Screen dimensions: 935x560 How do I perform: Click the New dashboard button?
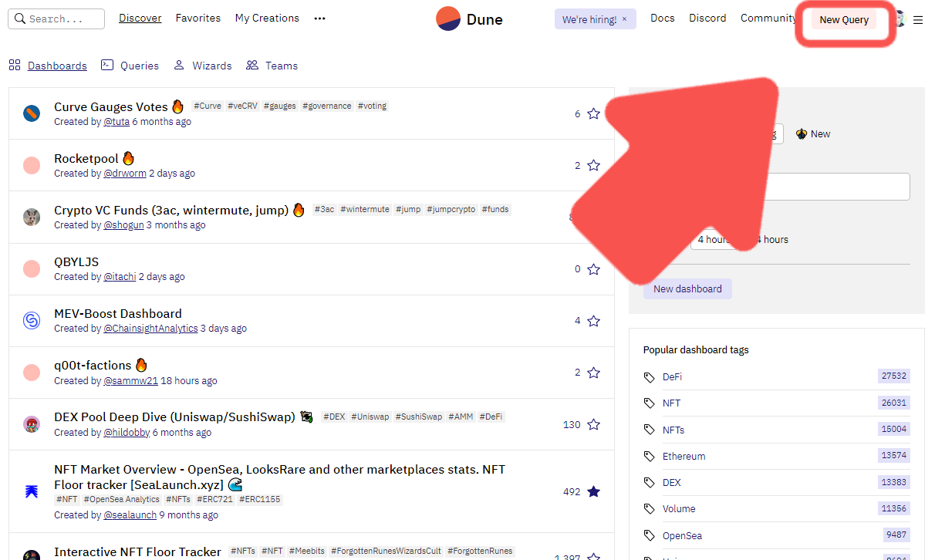687,289
